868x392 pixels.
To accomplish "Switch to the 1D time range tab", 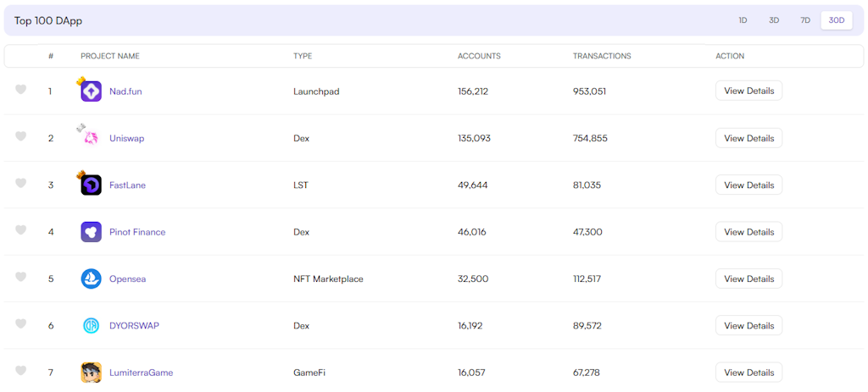I will click(743, 20).
